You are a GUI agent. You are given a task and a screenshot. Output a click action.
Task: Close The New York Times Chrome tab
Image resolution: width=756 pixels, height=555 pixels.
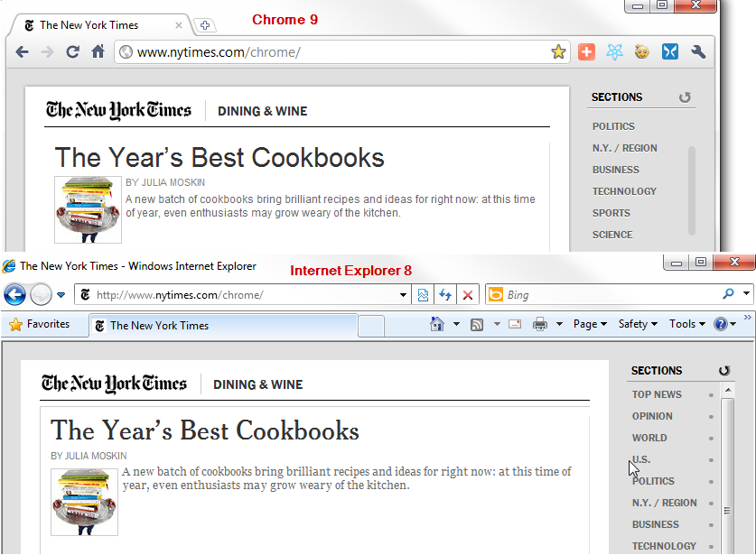click(179, 25)
